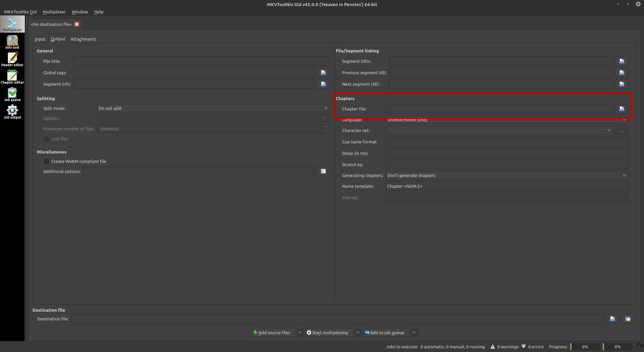Click the Segment info input field

click(194, 84)
